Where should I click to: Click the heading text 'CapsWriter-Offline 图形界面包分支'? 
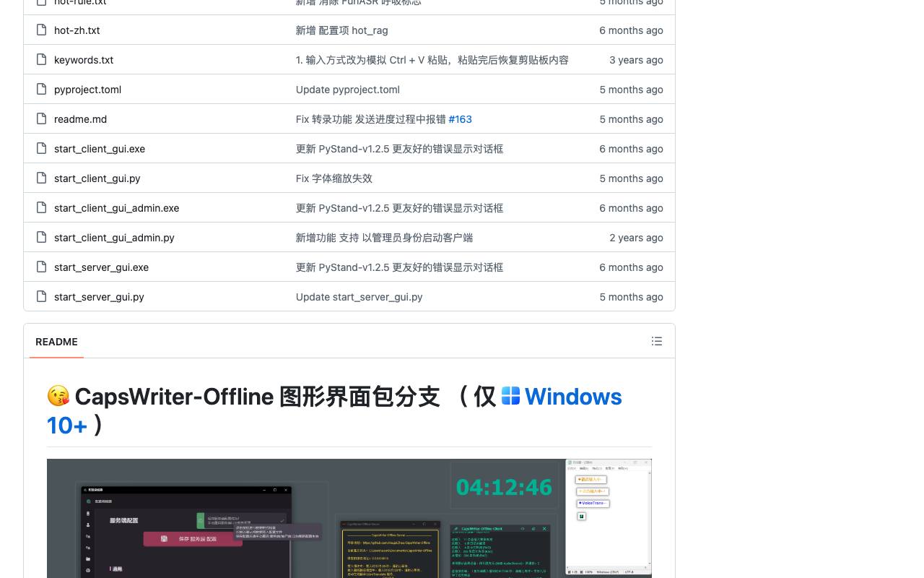(257, 397)
